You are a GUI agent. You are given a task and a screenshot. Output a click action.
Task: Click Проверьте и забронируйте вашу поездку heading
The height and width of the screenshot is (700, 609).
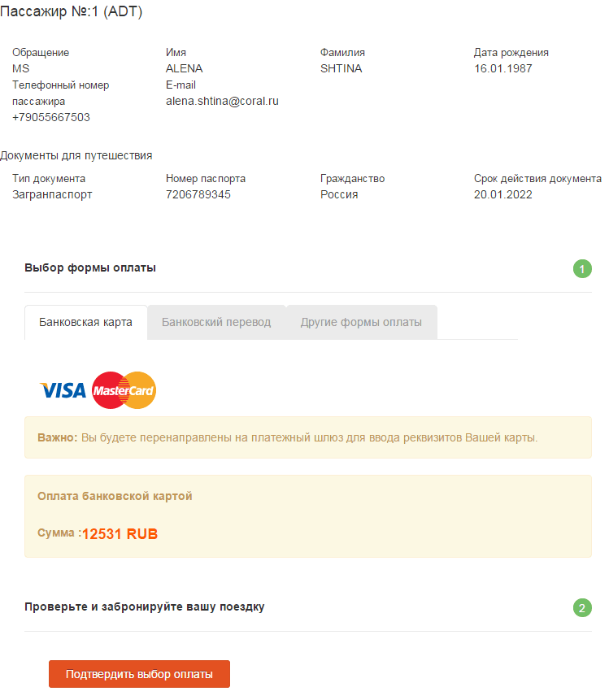pyautogui.click(x=144, y=607)
